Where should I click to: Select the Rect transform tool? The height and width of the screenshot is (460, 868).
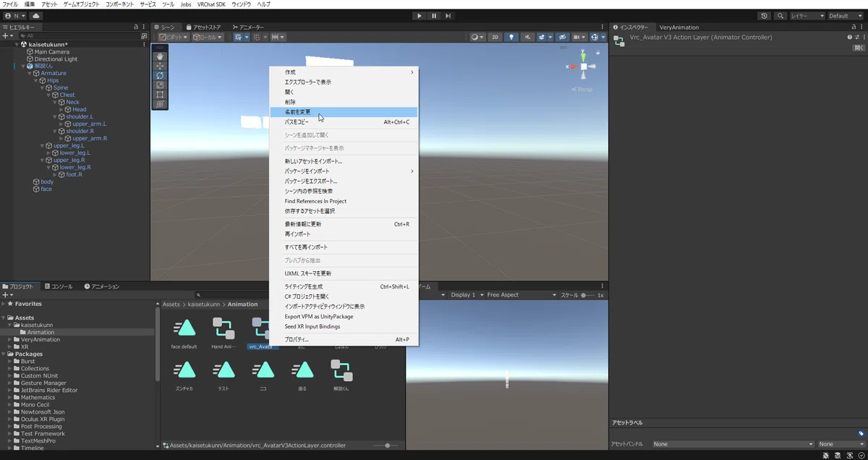click(x=160, y=94)
